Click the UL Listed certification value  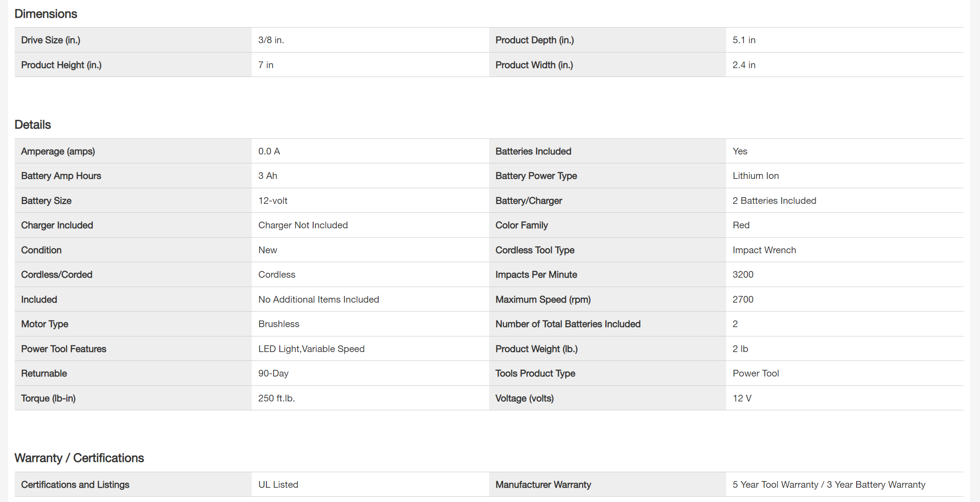point(278,485)
